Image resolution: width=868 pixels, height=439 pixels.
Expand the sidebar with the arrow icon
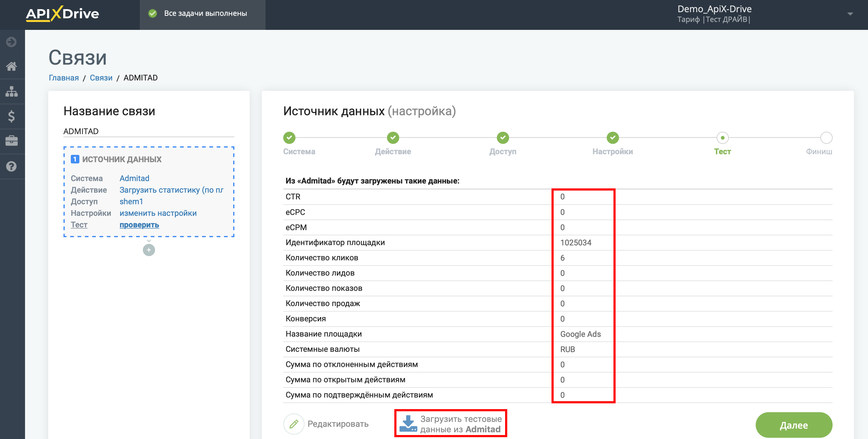pyautogui.click(x=12, y=42)
